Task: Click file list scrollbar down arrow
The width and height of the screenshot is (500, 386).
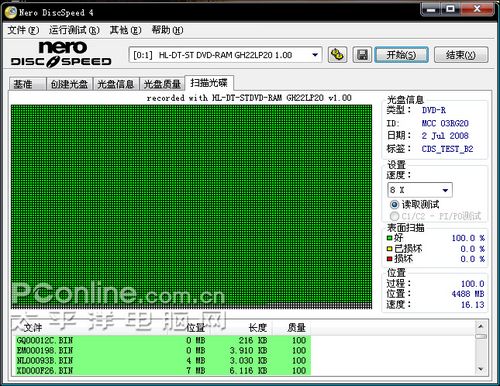Action: tap(481, 369)
